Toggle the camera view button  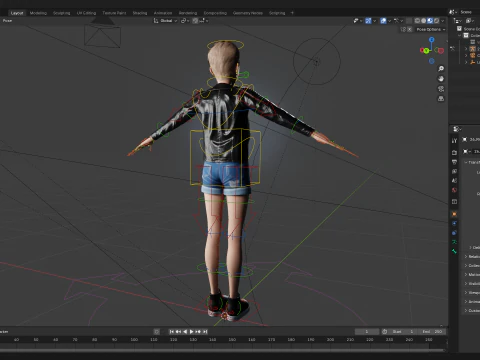[441, 89]
